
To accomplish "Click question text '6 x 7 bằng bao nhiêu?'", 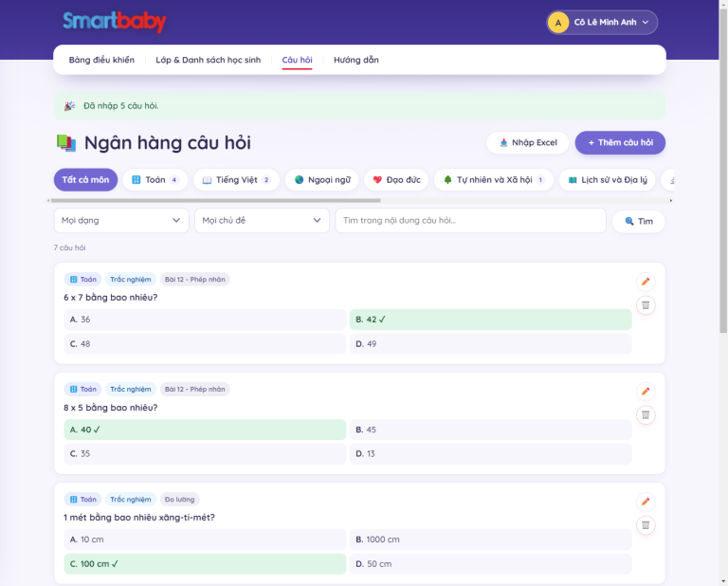I will pos(111,297).
